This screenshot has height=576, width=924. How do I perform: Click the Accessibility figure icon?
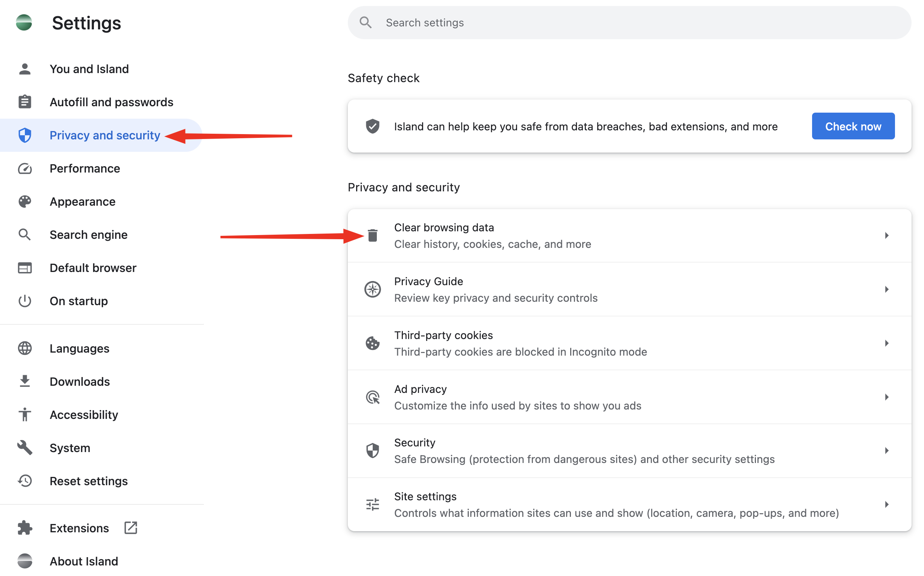(x=25, y=415)
